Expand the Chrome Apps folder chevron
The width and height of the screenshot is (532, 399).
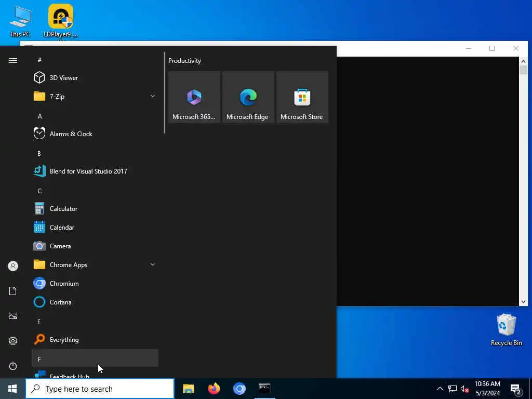153,264
